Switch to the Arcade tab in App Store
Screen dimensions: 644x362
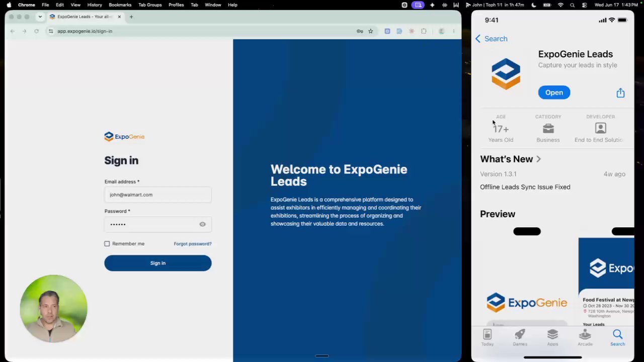(x=585, y=337)
